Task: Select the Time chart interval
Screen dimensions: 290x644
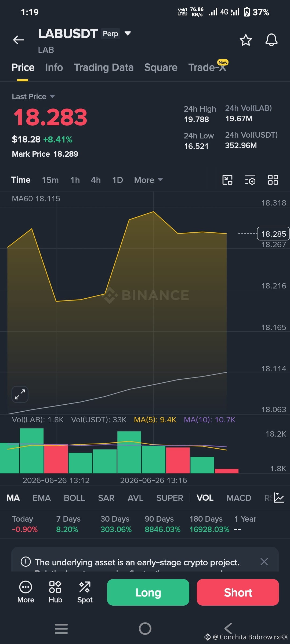Action: (21, 180)
